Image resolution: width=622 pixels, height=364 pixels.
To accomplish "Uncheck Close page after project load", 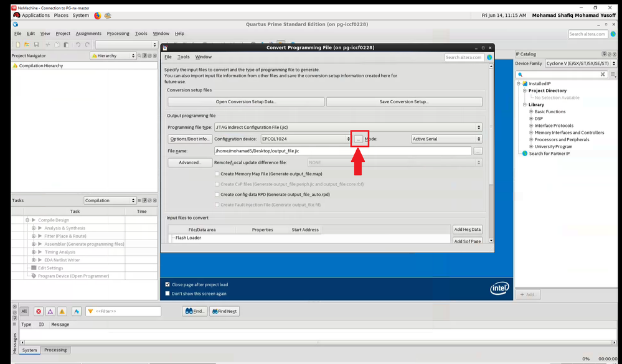I will [x=167, y=284].
